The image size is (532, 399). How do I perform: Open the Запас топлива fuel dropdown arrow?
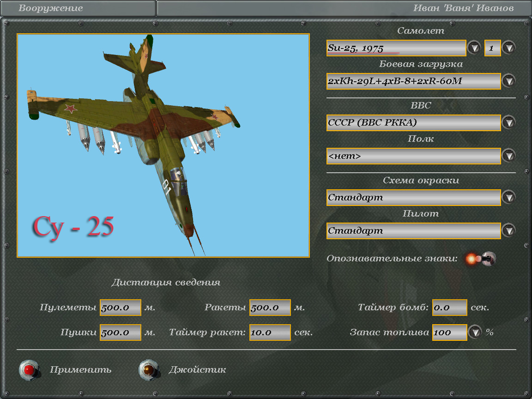(475, 332)
